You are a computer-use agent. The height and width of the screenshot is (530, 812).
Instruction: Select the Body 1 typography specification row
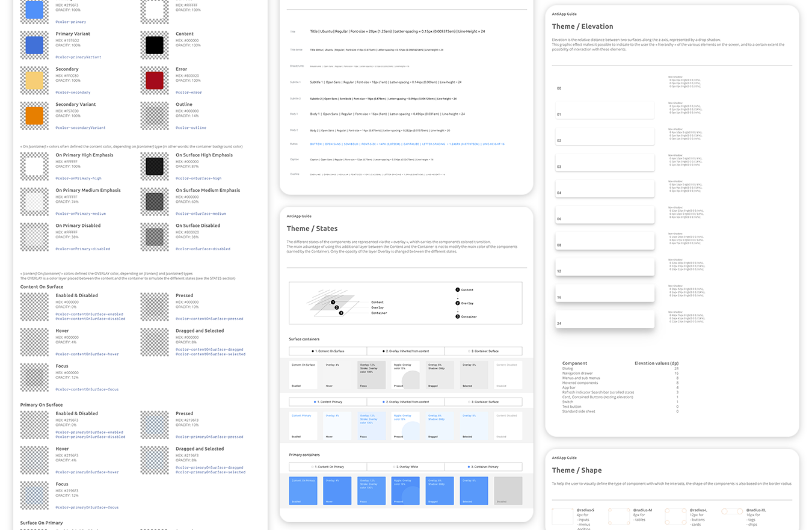(x=387, y=114)
